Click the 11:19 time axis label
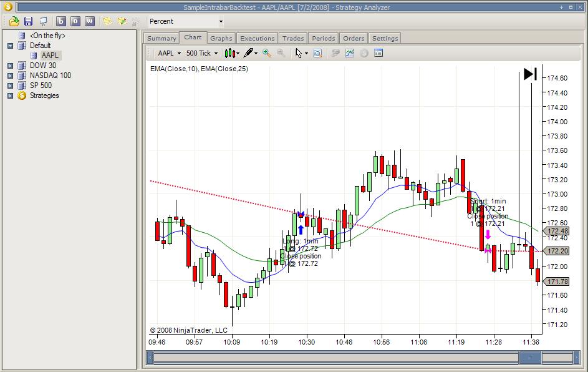Viewport: 588px width, 372px height. (x=456, y=342)
